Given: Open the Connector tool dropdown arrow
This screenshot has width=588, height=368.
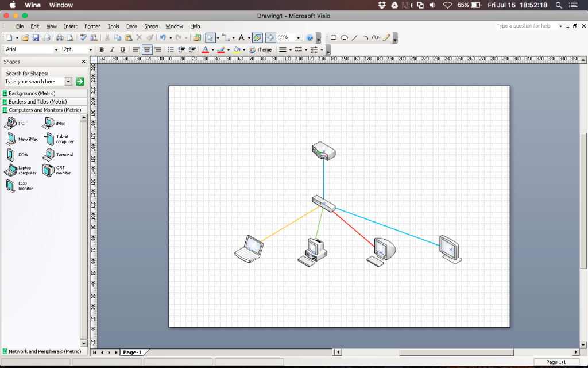Looking at the screenshot, I should click(x=233, y=37).
